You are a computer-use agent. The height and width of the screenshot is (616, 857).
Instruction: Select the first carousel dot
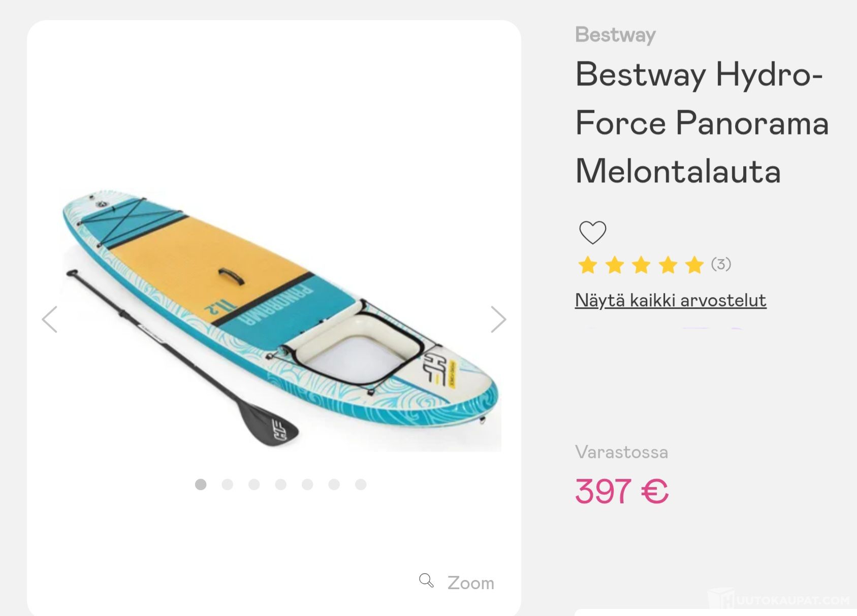pyautogui.click(x=201, y=484)
